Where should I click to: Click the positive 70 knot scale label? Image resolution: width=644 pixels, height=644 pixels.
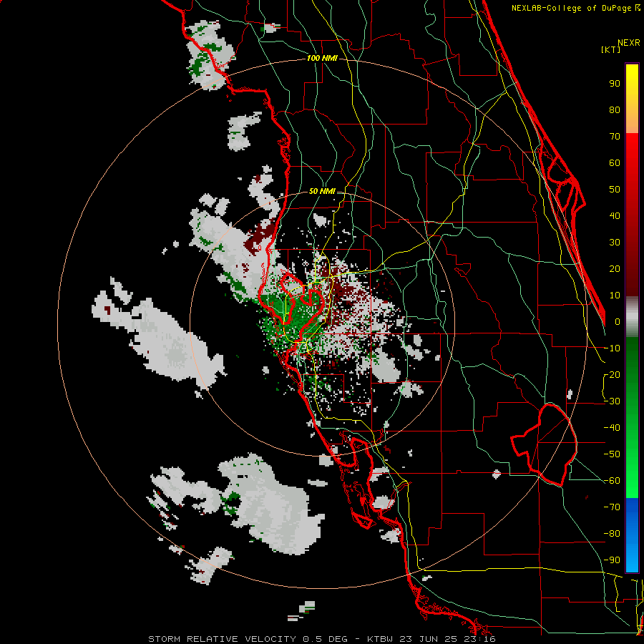[615, 137]
